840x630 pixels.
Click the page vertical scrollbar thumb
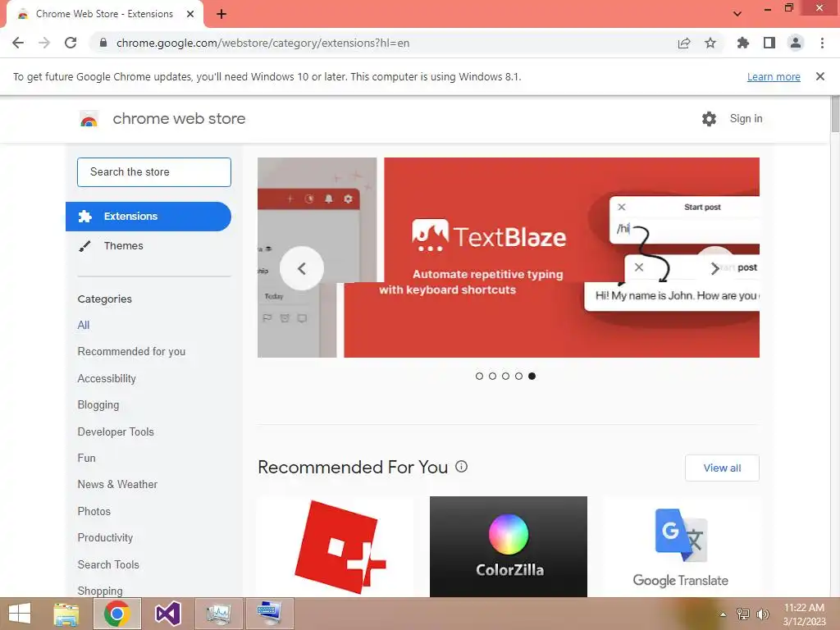point(835,113)
